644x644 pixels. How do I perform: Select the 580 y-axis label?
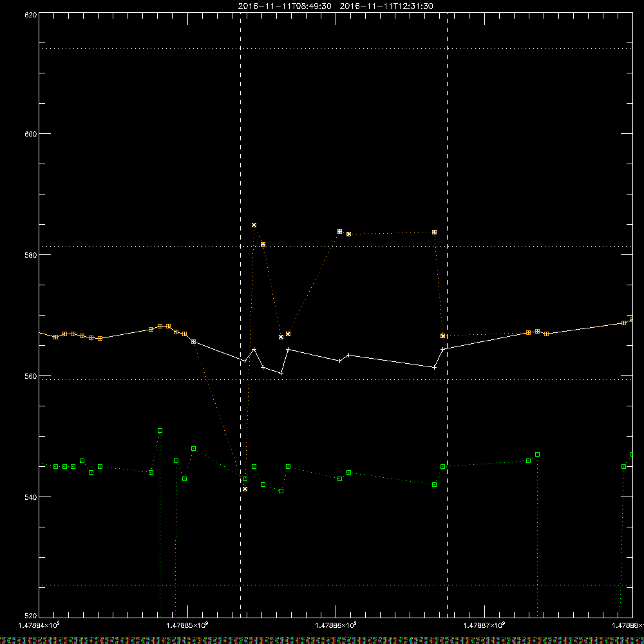(31, 255)
